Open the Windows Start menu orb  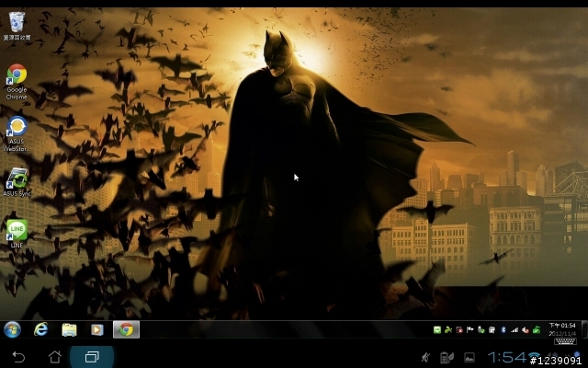click(x=12, y=329)
